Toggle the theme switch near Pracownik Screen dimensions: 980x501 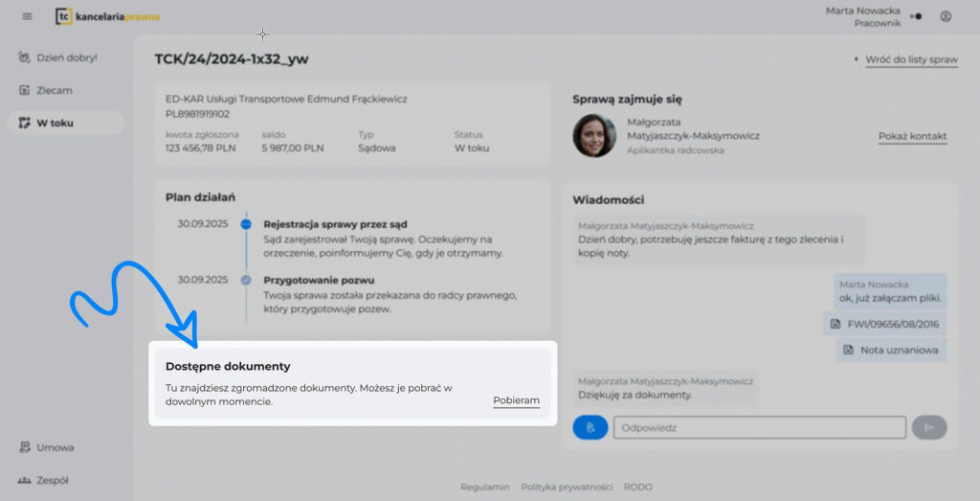pyautogui.click(x=916, y=16)
